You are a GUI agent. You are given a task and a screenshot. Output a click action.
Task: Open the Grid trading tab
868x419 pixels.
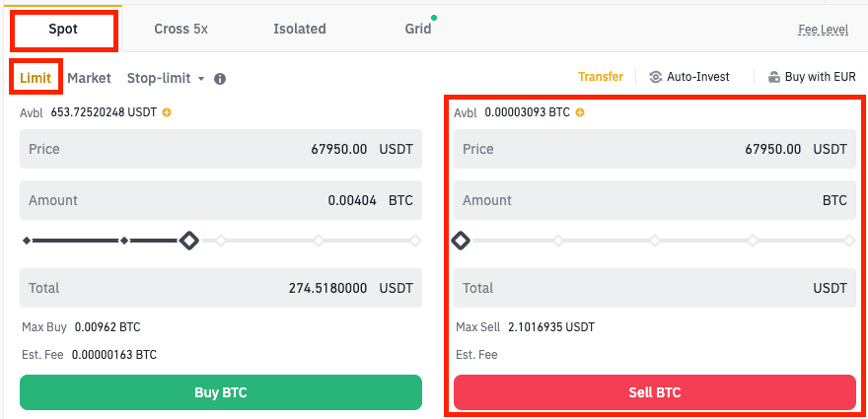coord(418,29)
